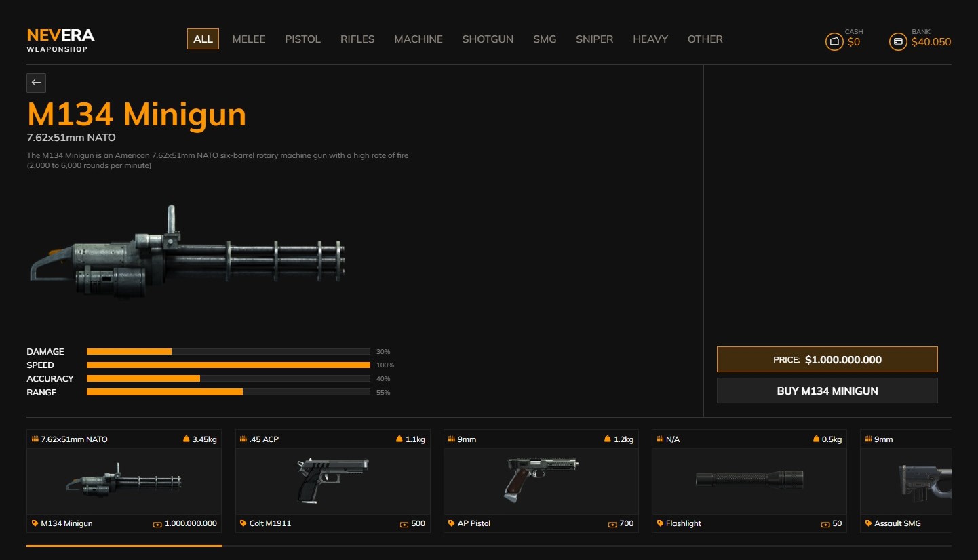Click the weight icon beside 0.5kg
Image resolution: width=978 pixels, height=560 pixels.
click(x=817, y=439)
